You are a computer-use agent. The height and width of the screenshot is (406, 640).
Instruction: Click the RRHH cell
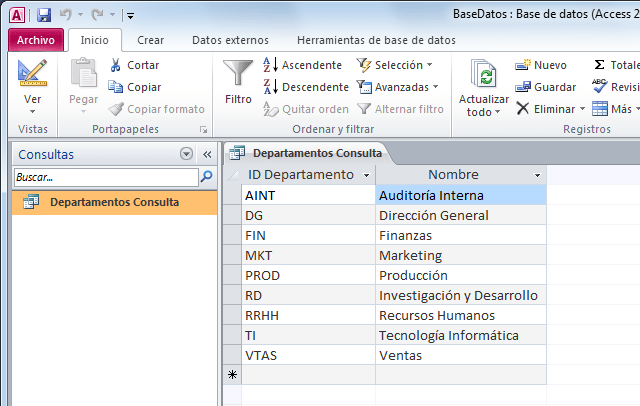tap(309, 315)
